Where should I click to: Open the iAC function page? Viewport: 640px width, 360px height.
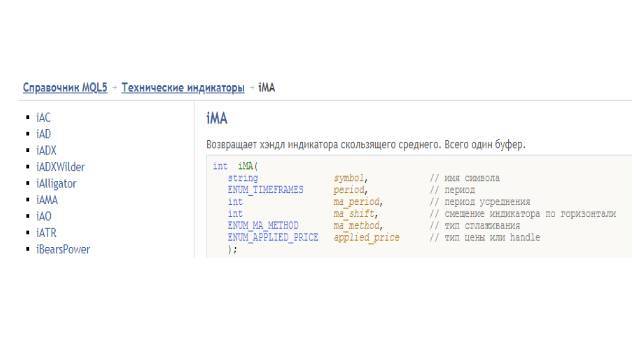point(43,118)
